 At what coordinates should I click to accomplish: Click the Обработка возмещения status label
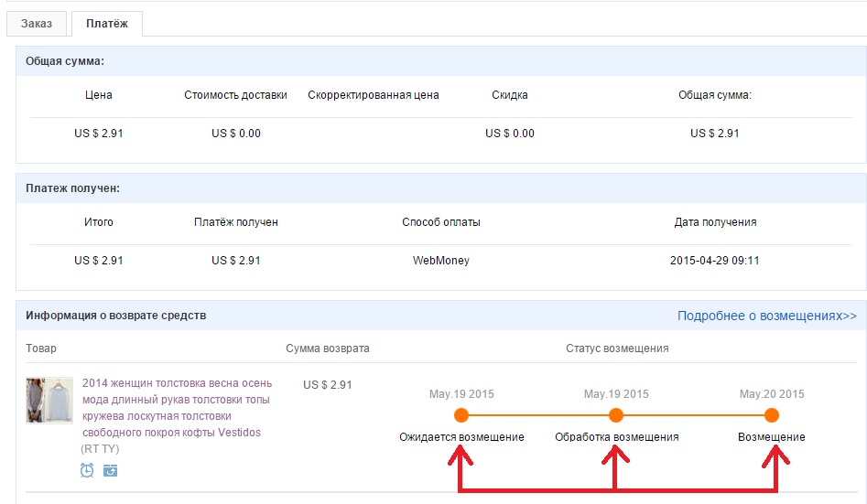[616, 437]
